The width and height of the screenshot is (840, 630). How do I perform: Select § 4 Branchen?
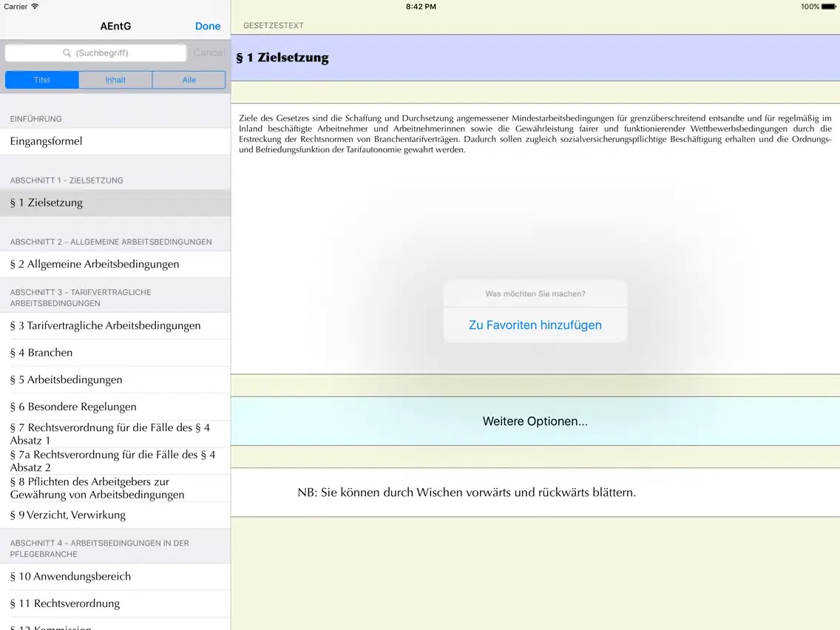click(115, 353)
